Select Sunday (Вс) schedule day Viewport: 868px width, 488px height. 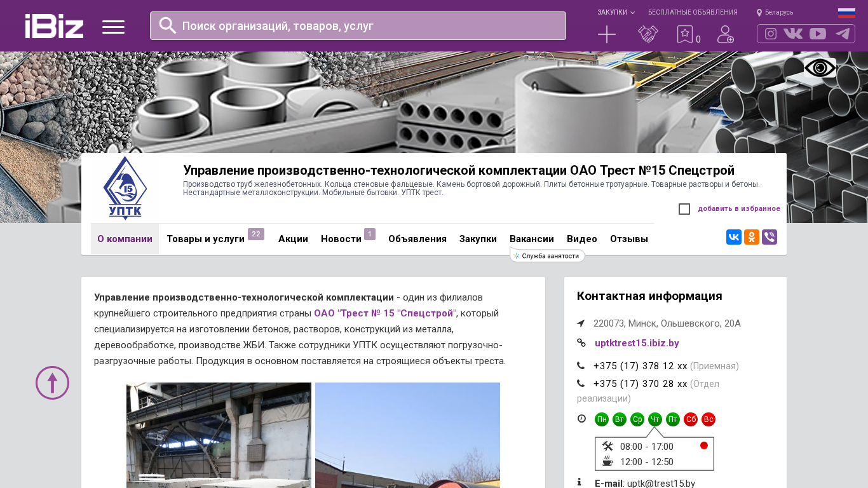coord(709,419)
